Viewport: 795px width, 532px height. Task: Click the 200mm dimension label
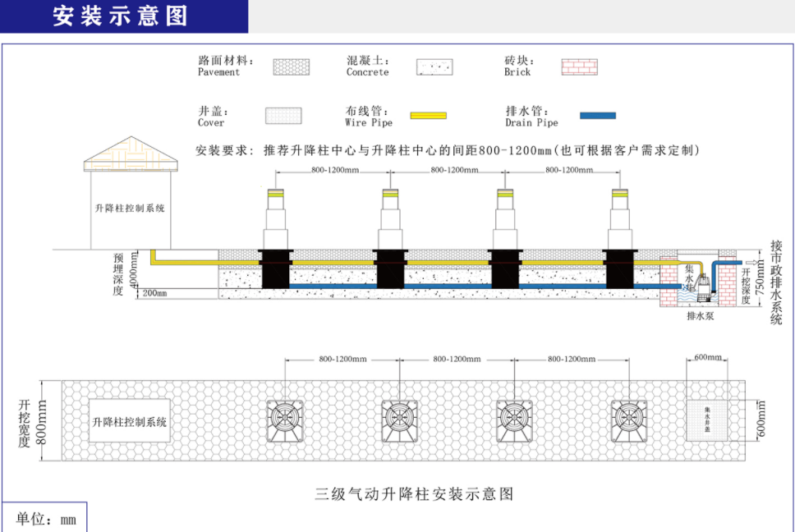pyautogui.click(x=154, y=293)
